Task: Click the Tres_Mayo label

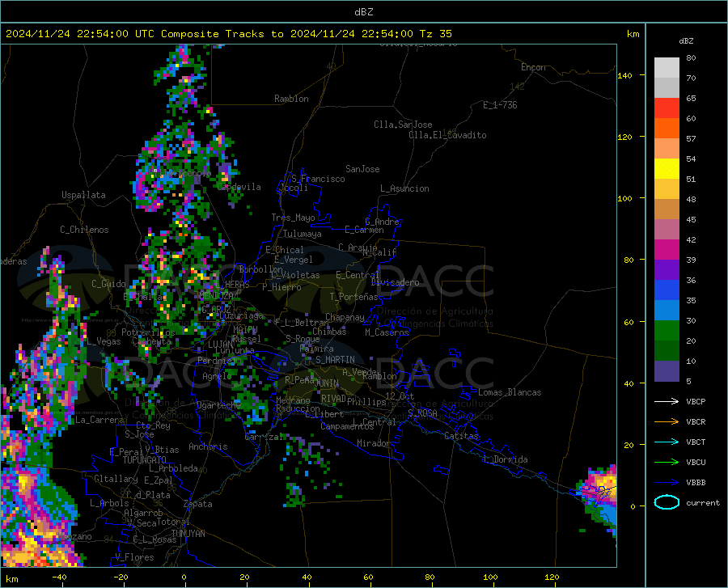Action: (293, 218)
